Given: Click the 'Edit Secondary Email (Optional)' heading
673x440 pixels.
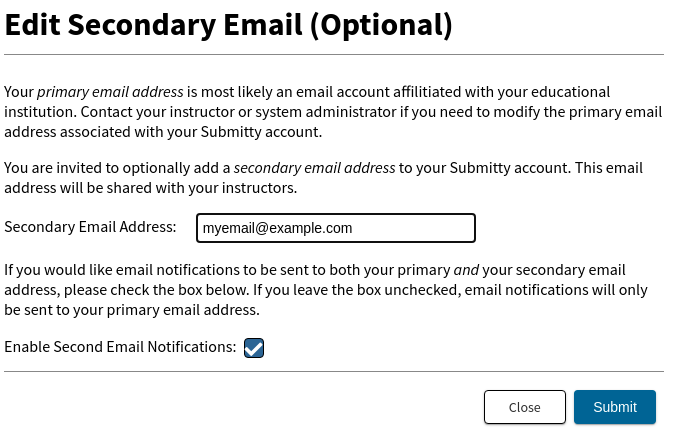Looking at the screenshot, I should point(228,25).
